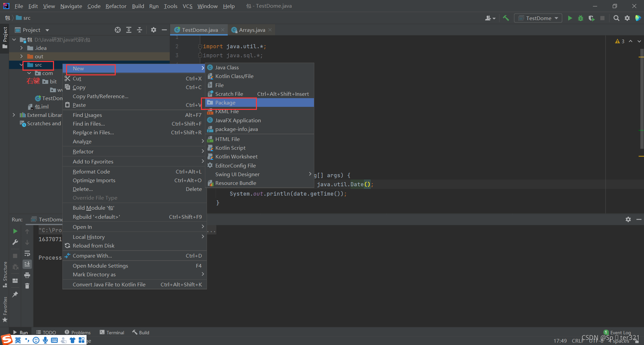Choose Find Usages in context menu

(x=135, y=115)
